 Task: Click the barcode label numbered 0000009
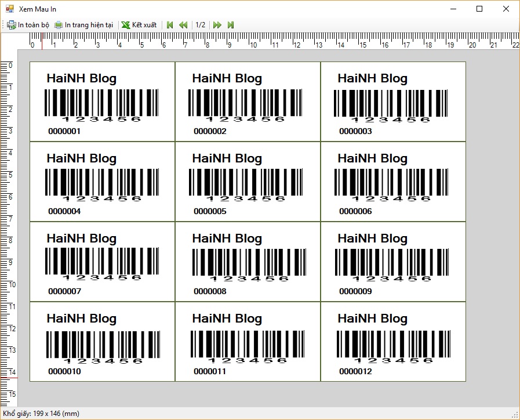point(393,262)
